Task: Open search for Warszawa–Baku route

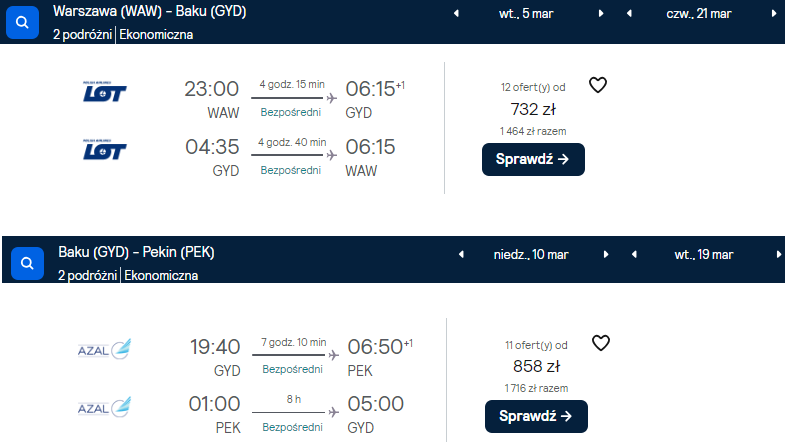Action: [22, 23]
